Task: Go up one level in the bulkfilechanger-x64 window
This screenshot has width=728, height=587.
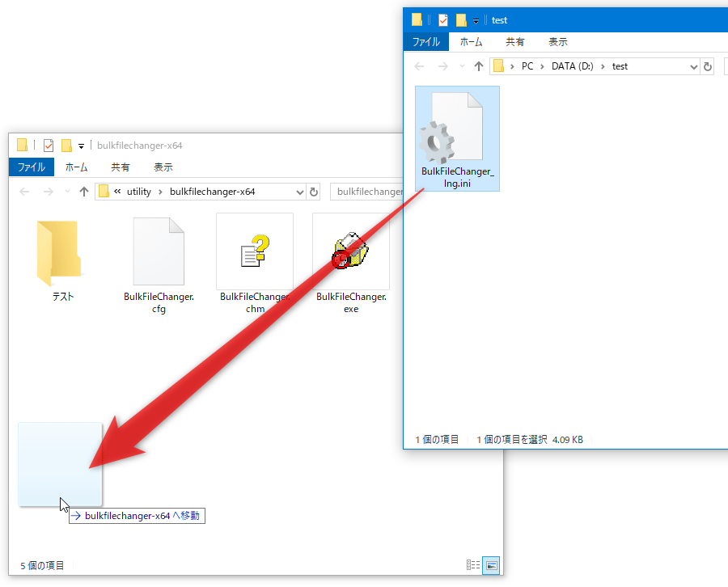Action: pyautogui.click(x=84, y=192)
